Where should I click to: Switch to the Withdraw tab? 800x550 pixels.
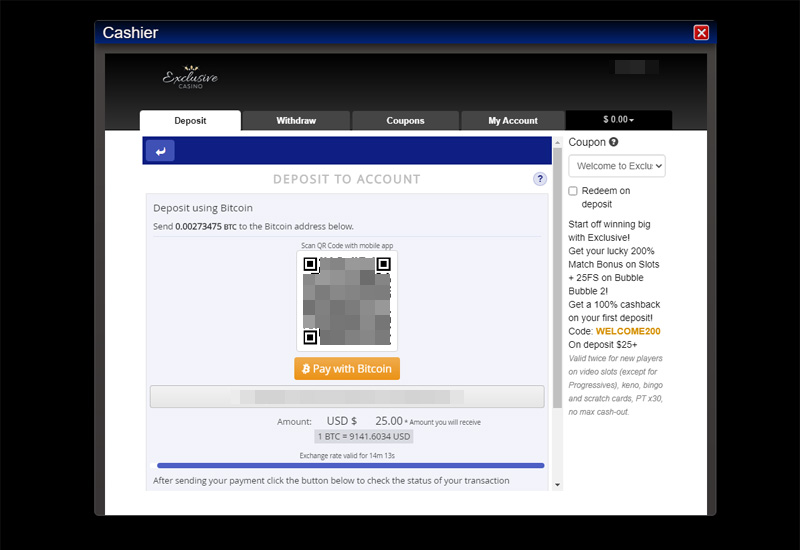point(296,121)
